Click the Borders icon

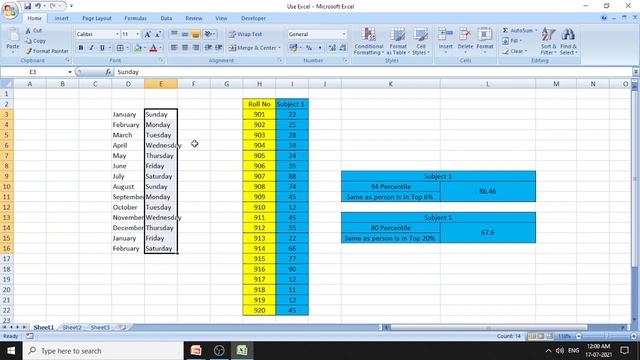[120, 48]
